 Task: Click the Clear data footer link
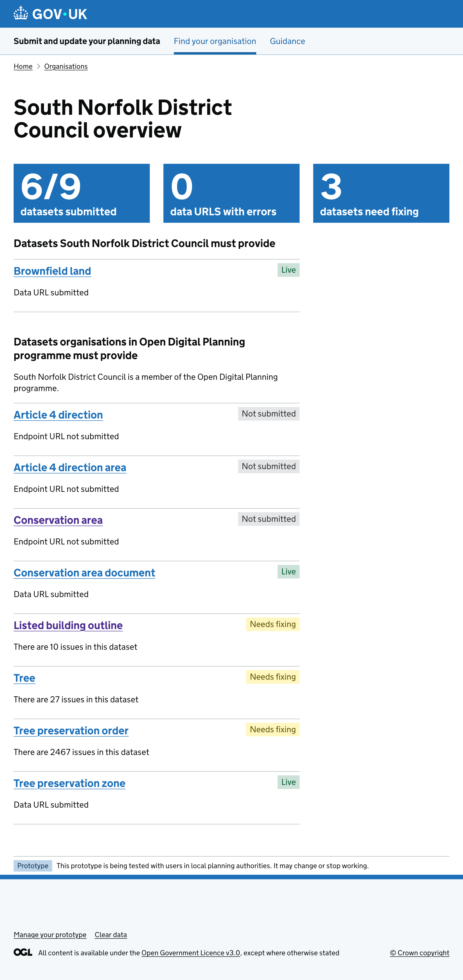click(x=111, y=934)
